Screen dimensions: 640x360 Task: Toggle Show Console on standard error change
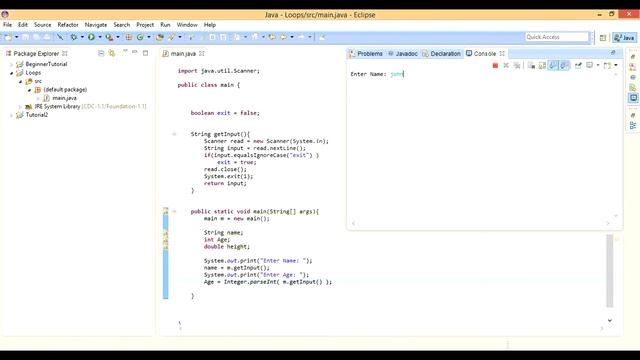[564, 65]
